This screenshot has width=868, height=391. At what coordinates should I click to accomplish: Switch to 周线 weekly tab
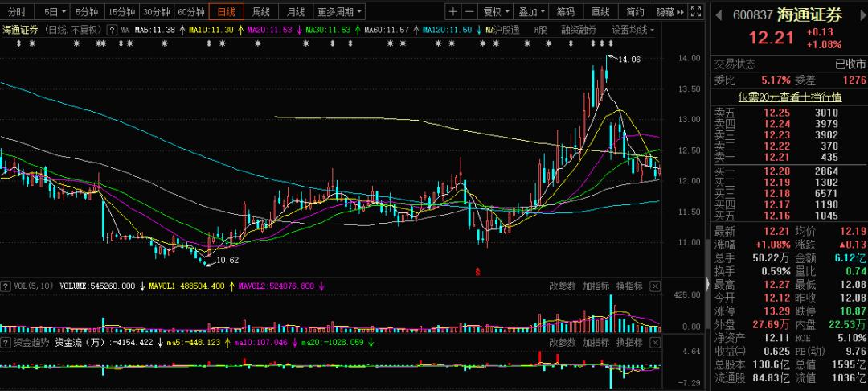260,11
